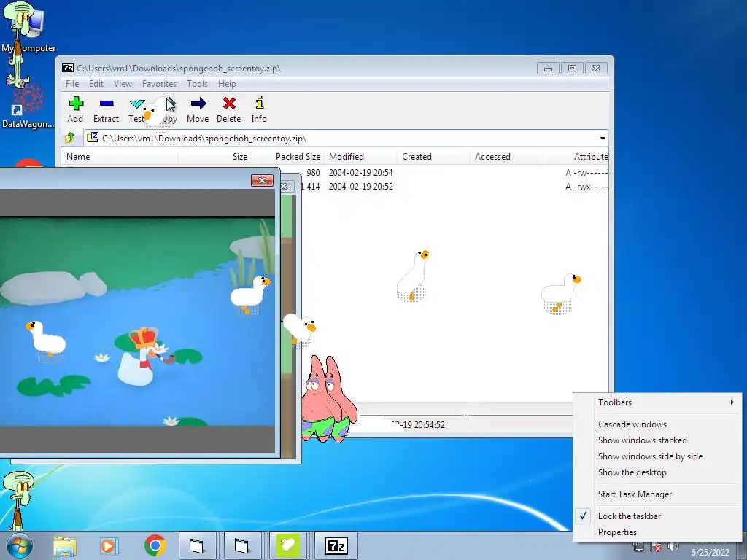The width and height of the screenshot is (747, 560).
Task: Open the Help menu
Action: pyautogui.click(x=228, y=84)
